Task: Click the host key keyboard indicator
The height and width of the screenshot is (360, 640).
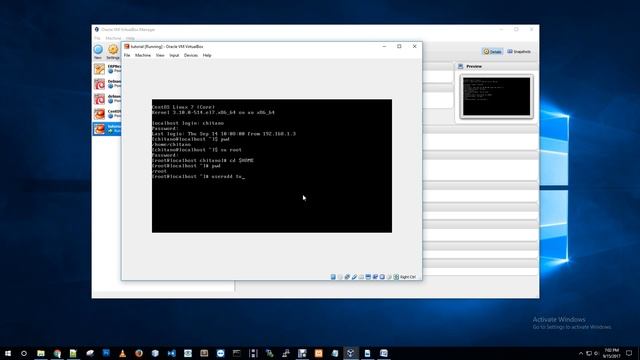Action: pyautogui.click(x=396, y=277)
